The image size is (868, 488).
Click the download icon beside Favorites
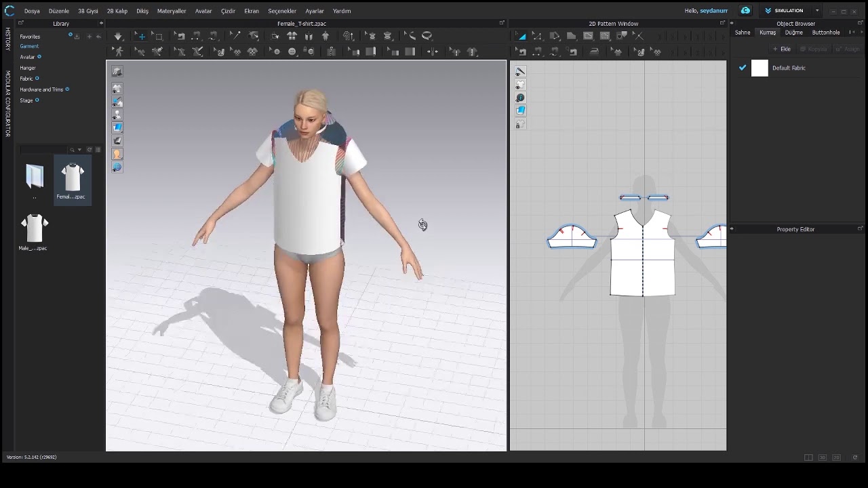(77, 37)
